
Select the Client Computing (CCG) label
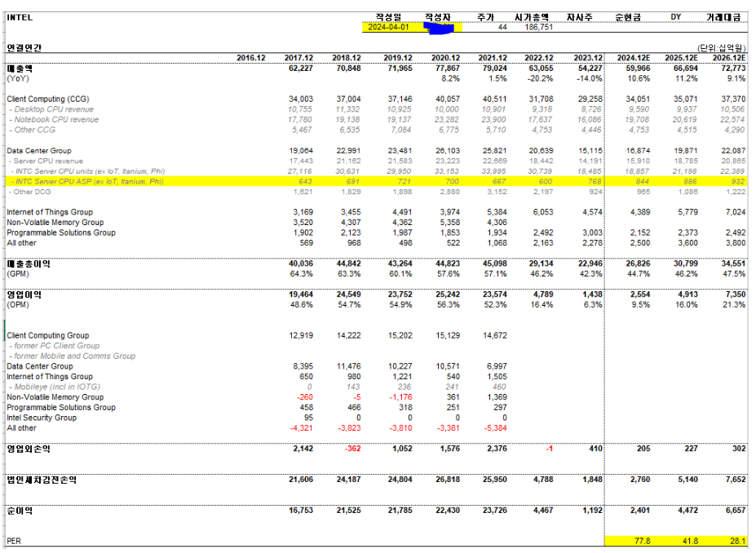coord(48,99)
